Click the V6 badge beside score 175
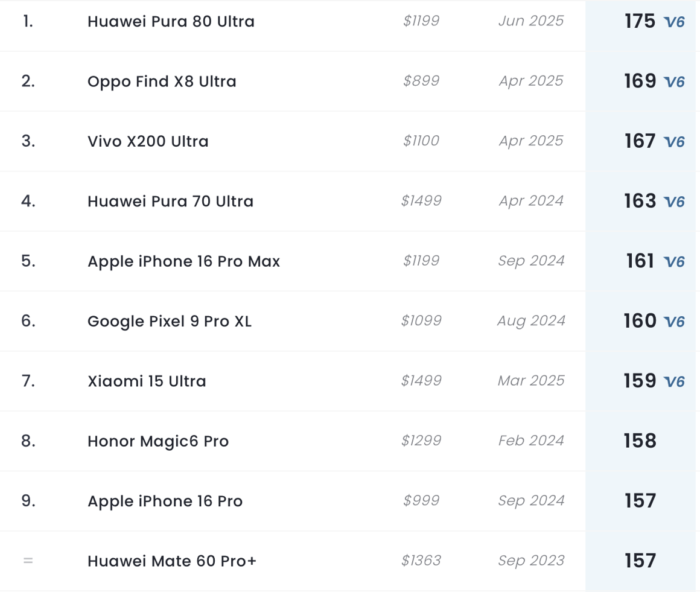 (674, 22)
